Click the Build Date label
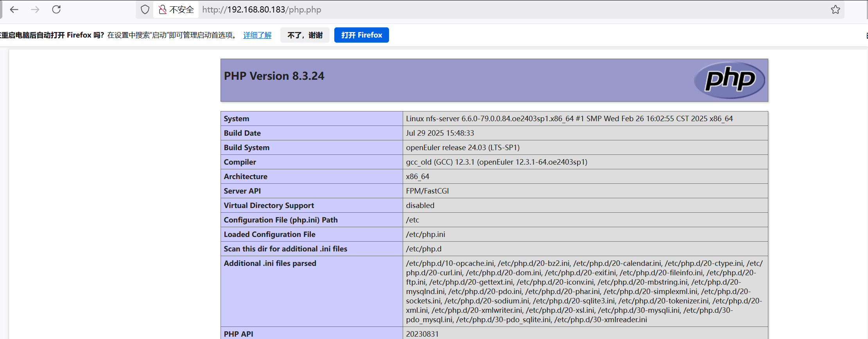This screenshot has width=868, height=339. [242, 133]
